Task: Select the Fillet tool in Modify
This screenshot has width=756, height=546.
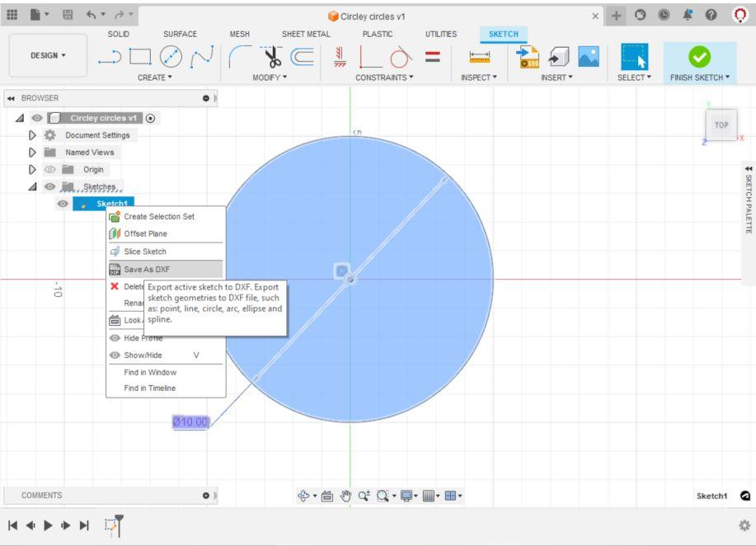Action: [240, 57]
